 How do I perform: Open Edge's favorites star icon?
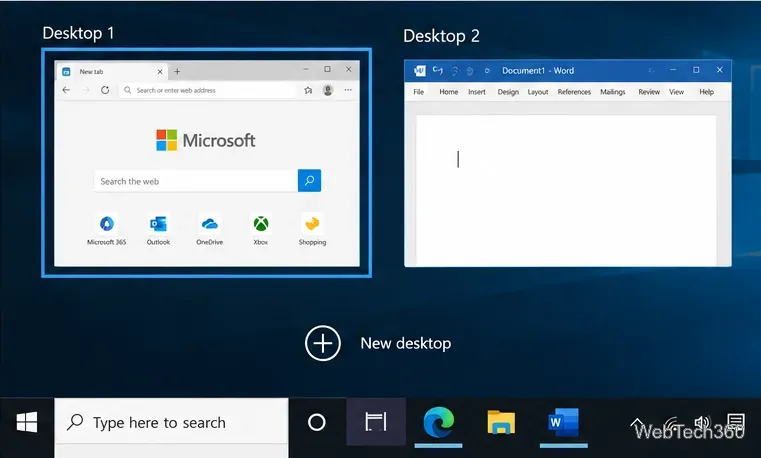tap(308, 90)
